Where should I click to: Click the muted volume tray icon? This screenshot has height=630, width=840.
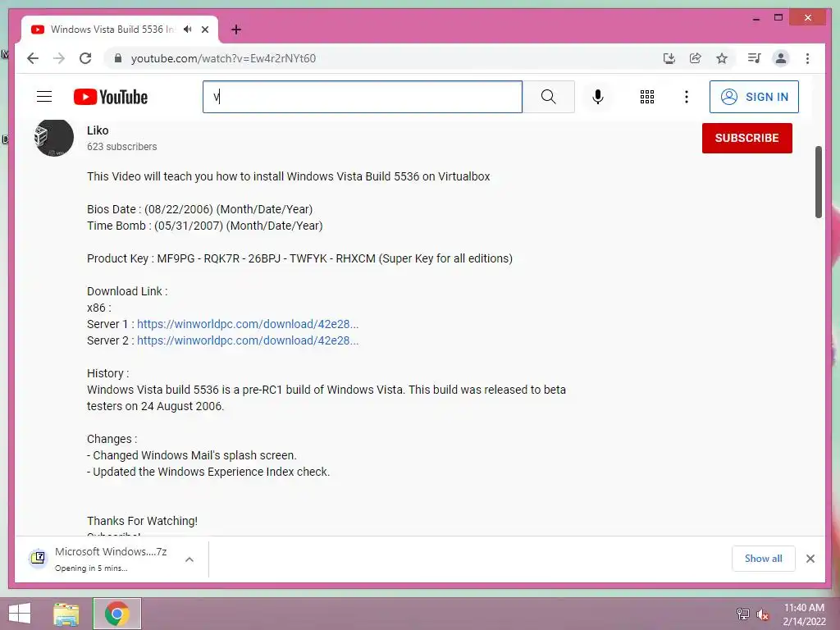pyautogui.click(x=762, y=614)
